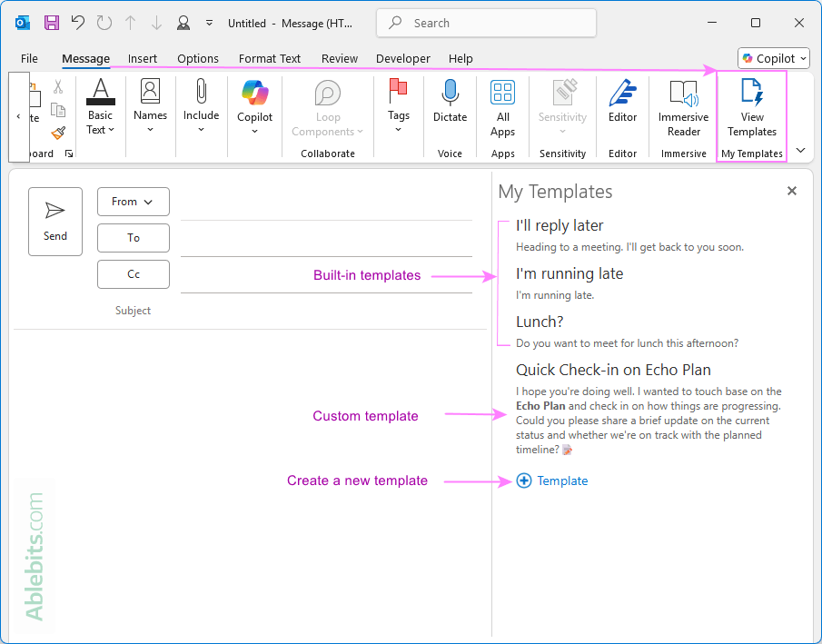Click the Copy icon
822x644 pixels.
click(57, 110)
